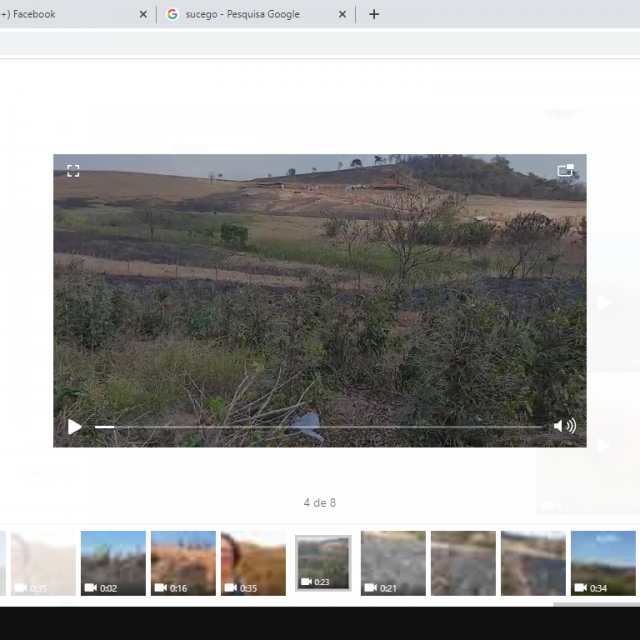Select the 0:35 thumbnail showing a face
640x640 pixels.
[253, 563]
